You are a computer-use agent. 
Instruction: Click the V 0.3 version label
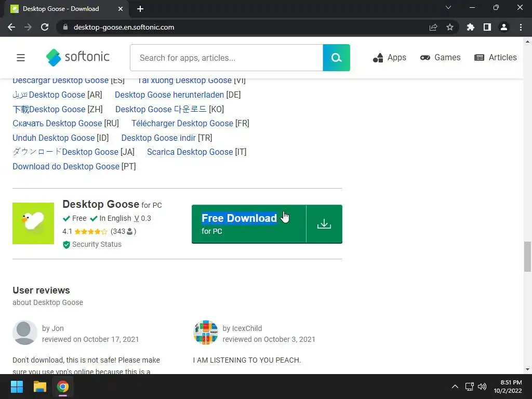[x=142, y=218]
